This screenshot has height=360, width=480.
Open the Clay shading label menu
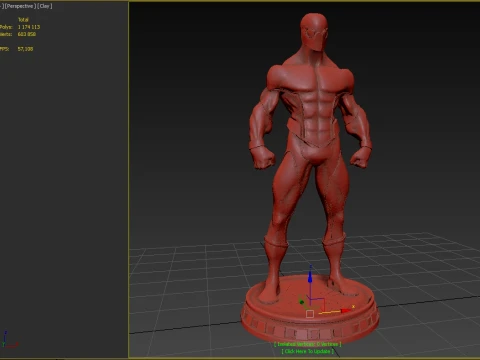(45, 6)
